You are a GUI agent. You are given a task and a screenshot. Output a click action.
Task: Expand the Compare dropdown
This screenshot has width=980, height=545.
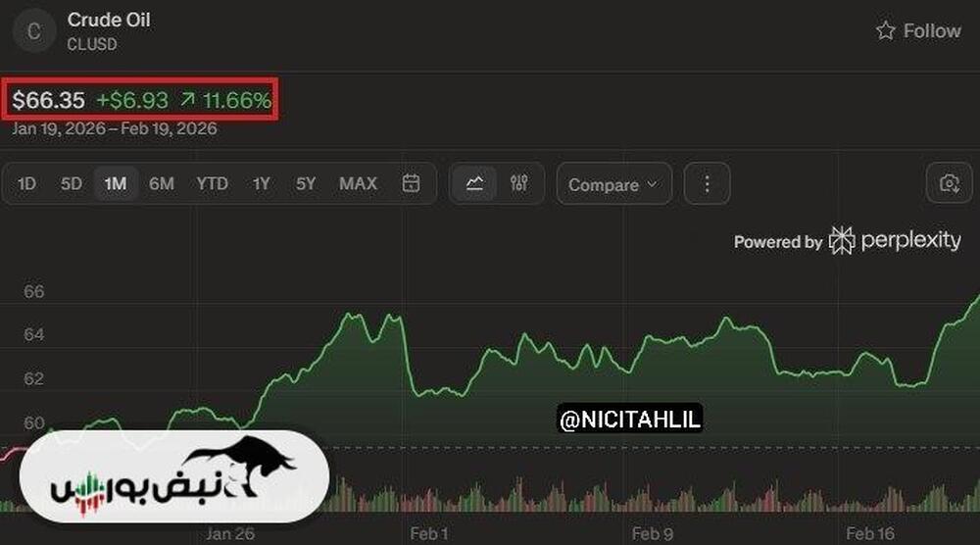point(613,184)
